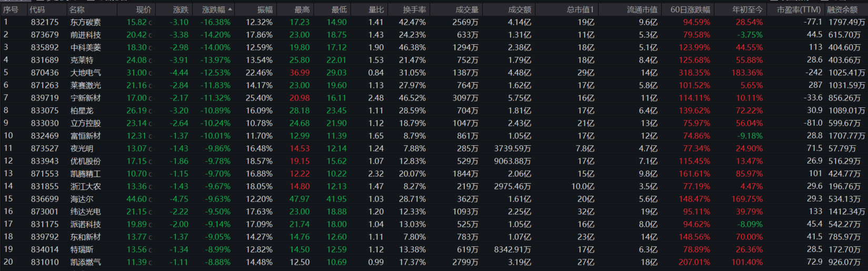This screenshot has height=271, width=868.
Task: Sort by 最低 column header
Action: pos(339,9)
